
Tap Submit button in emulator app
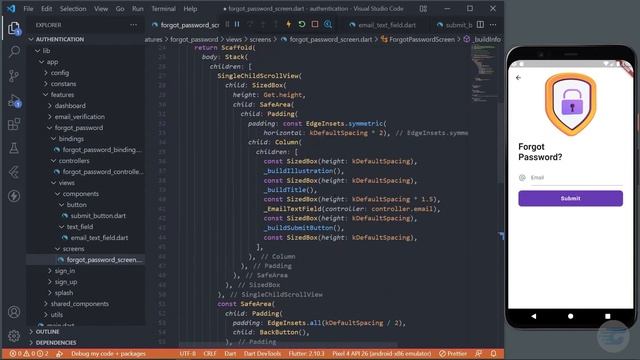[x=570, y=198]
